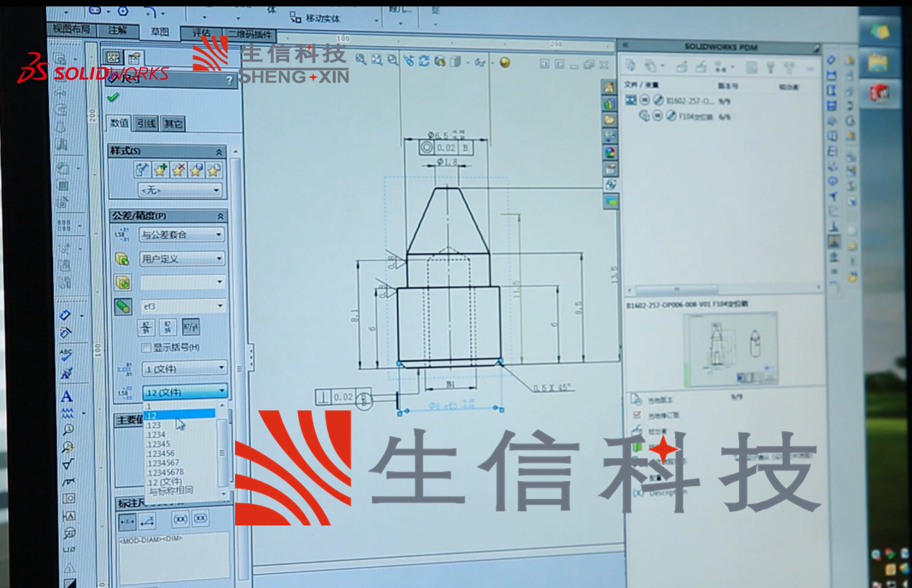Click the Zoom to Area view icon
The height and width of the screenshot is (588, 912).
(375, 61)
